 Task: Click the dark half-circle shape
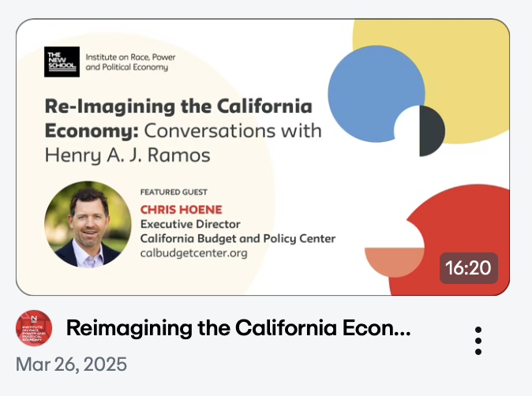coord(432,131)
